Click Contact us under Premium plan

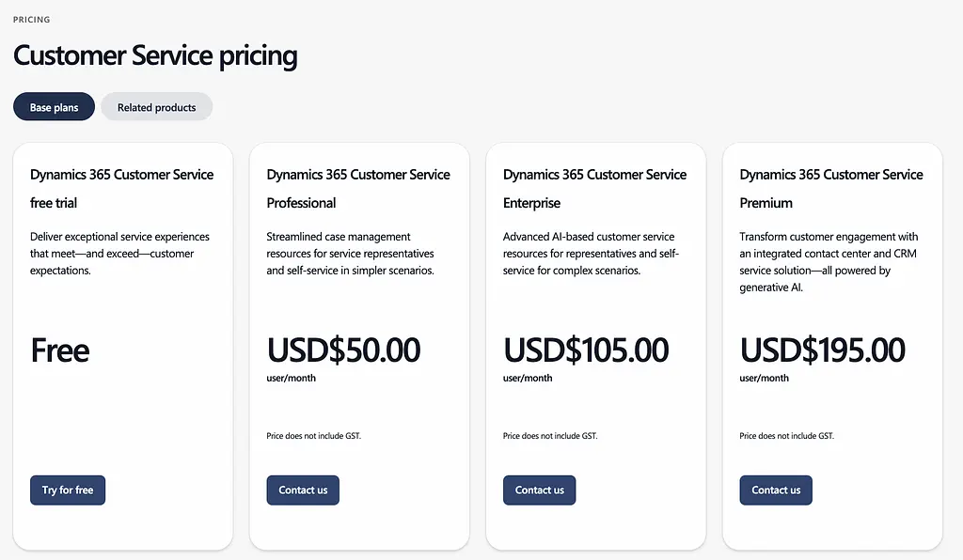pyautogui.click(x=776, y=490)
